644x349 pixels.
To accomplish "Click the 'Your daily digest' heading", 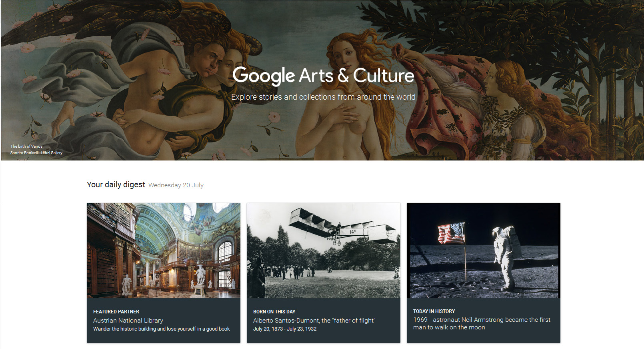I will pyautogui.click(x=116, y=185).
